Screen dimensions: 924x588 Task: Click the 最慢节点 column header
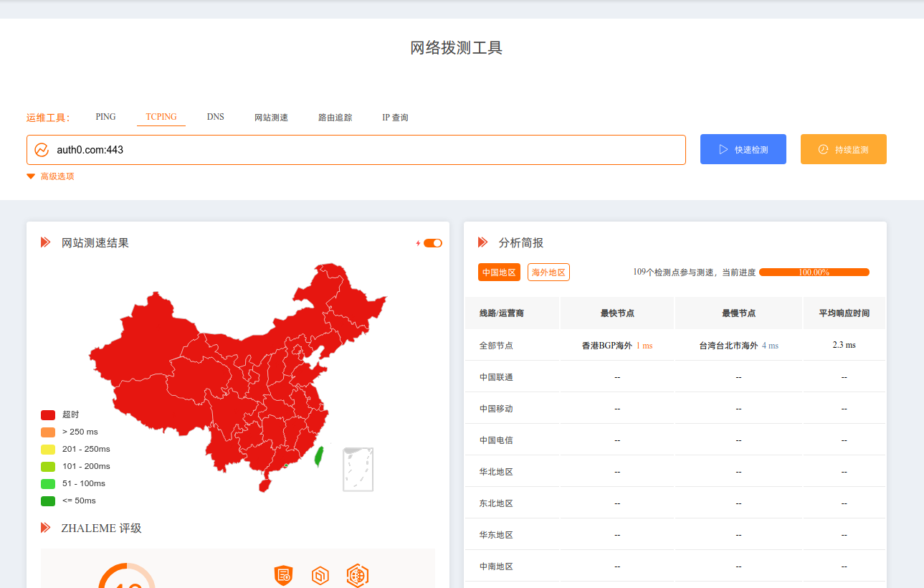pyautogui.click(x=738, y=313)
